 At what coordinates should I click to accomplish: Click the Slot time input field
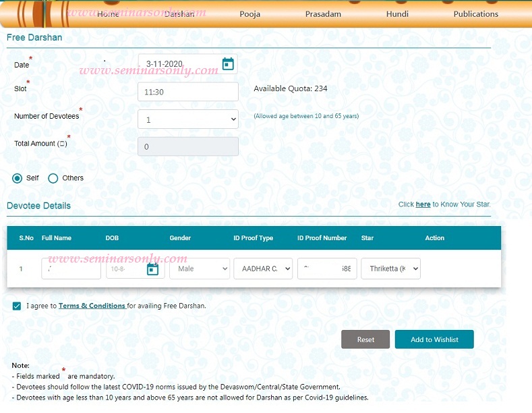(187, 92)
